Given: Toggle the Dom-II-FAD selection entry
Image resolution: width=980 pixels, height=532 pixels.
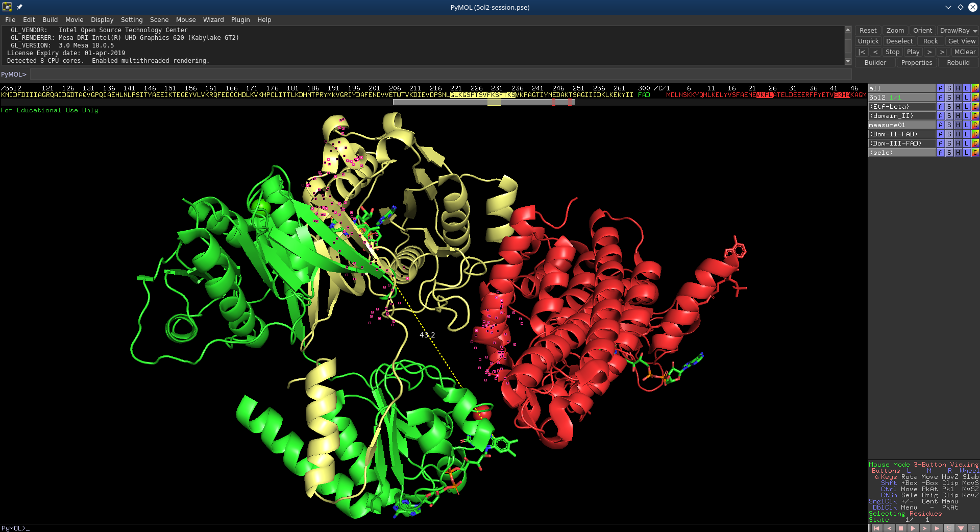Looking at the screenshot, I should pos(901,134).
